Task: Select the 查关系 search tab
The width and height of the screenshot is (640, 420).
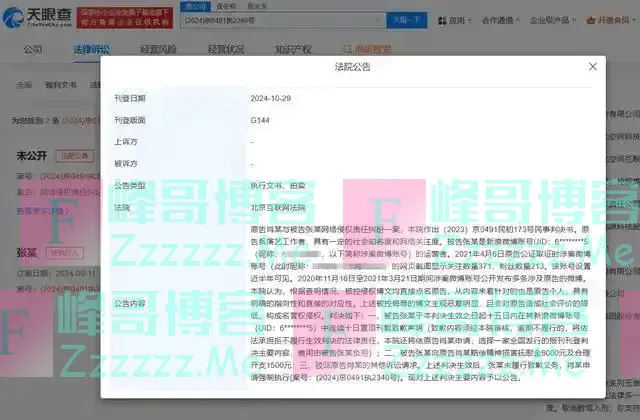Action: coord(257,6)
